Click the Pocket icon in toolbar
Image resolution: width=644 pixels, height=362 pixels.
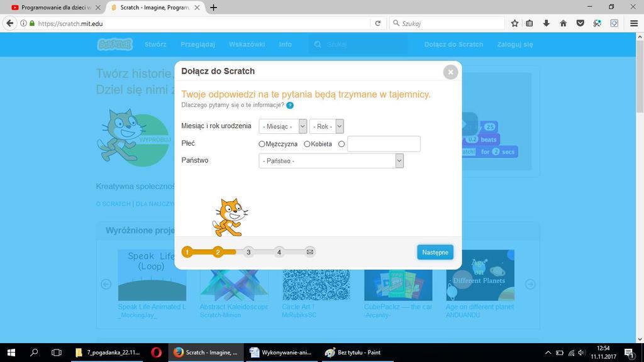tap(580, 23)
